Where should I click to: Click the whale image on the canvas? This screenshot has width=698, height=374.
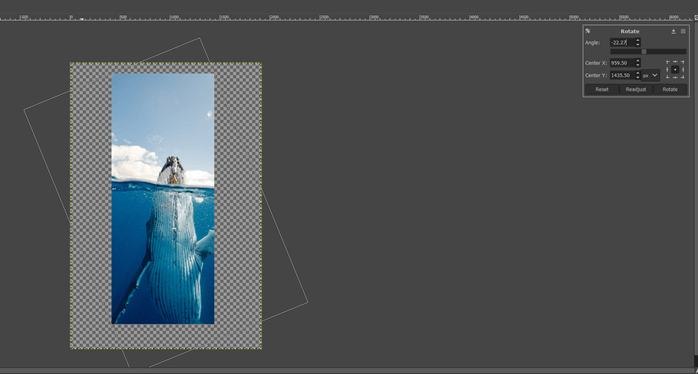[163, 199]
